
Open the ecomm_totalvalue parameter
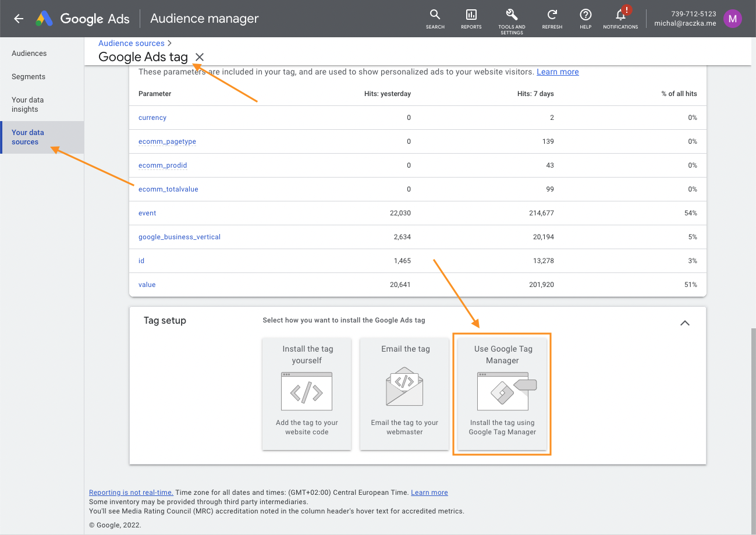coord(168,189)
